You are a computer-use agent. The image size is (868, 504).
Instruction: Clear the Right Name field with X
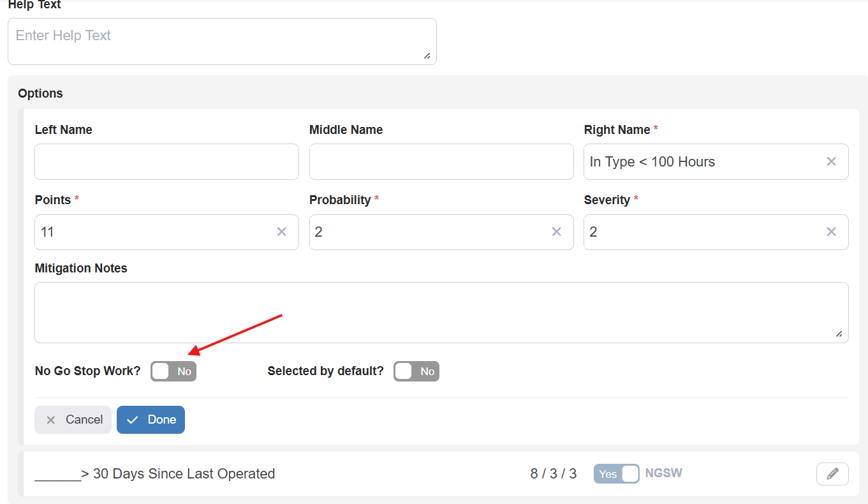(x=831, y=162)
